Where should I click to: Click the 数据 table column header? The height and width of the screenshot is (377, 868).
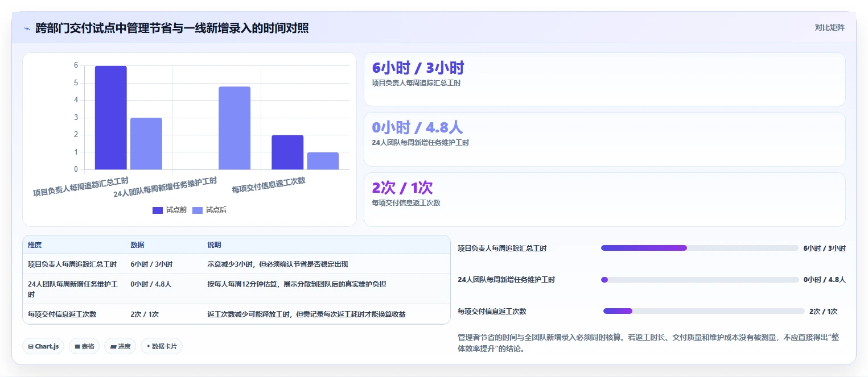coord(137,245)
